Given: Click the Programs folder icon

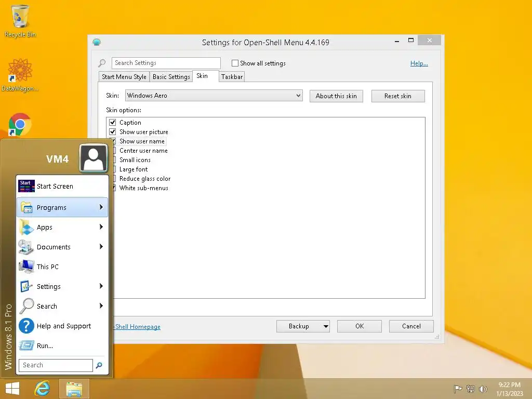Looking at the screenshot, I should coord(26,207).
